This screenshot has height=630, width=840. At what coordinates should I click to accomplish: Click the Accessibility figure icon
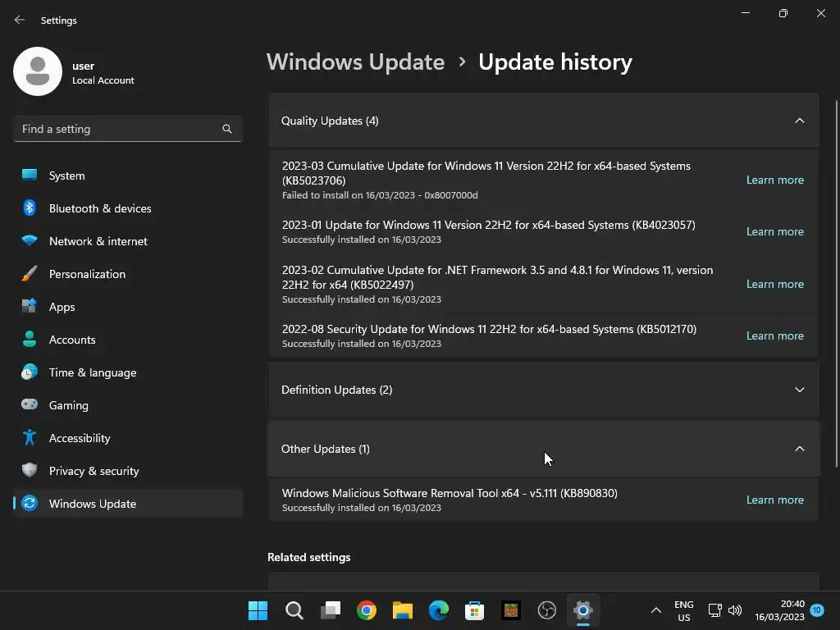[x=30, y=438]
